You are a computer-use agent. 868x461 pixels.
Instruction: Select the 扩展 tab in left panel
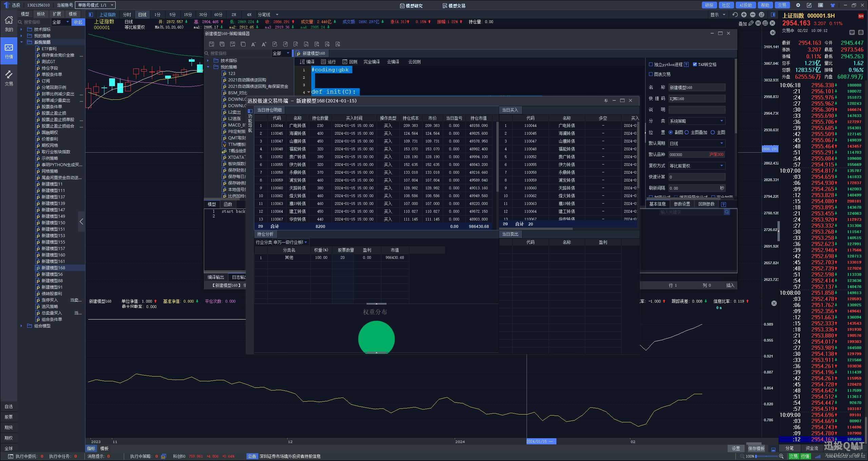tap(57, 14)
